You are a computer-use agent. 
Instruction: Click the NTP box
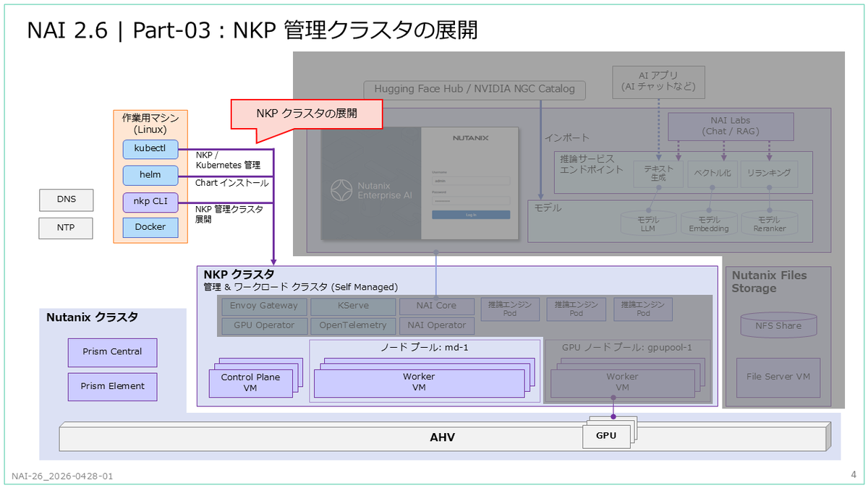coord(66,229)
